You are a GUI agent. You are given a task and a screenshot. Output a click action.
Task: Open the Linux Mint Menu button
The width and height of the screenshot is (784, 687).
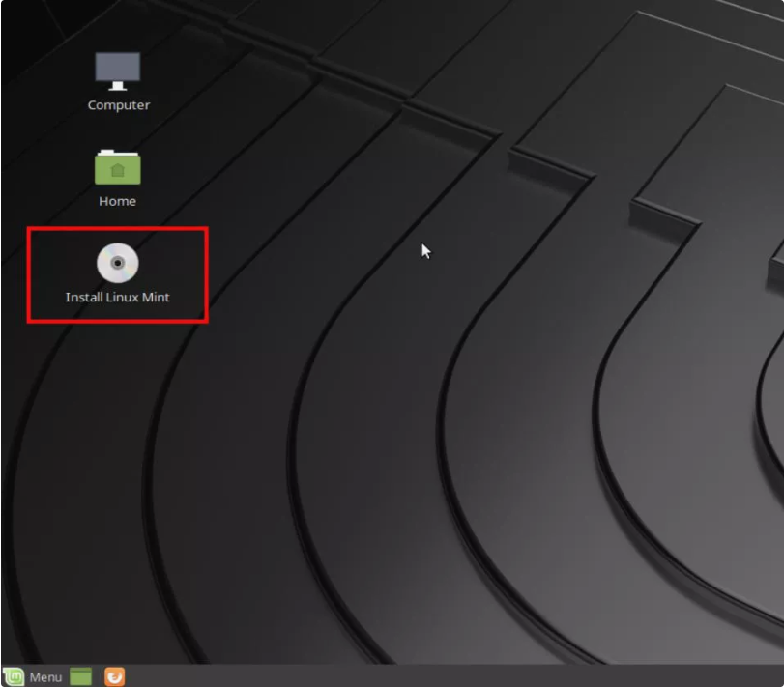(x=33, y=677)
